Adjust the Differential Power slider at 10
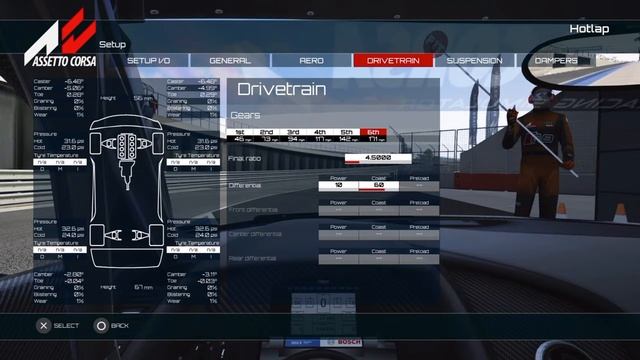The width and height of the screenshot is (640, 360). 338,186
